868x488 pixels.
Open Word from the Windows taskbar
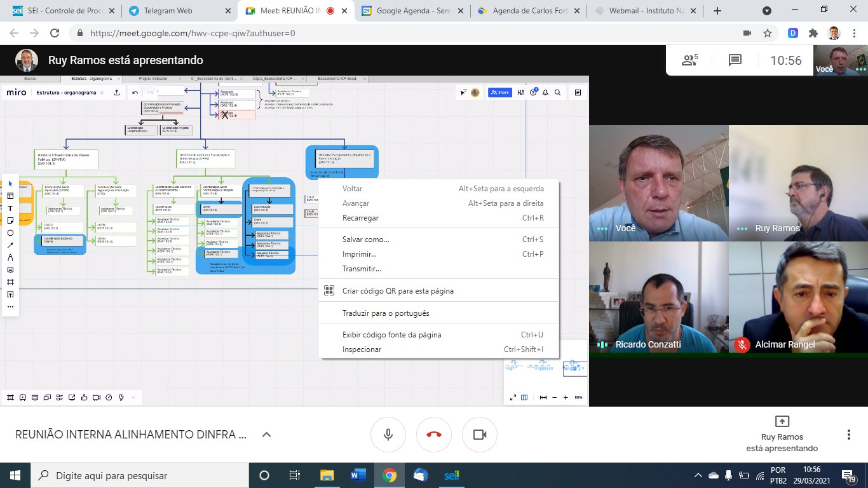pyautogui.click(x=358, y=475)
